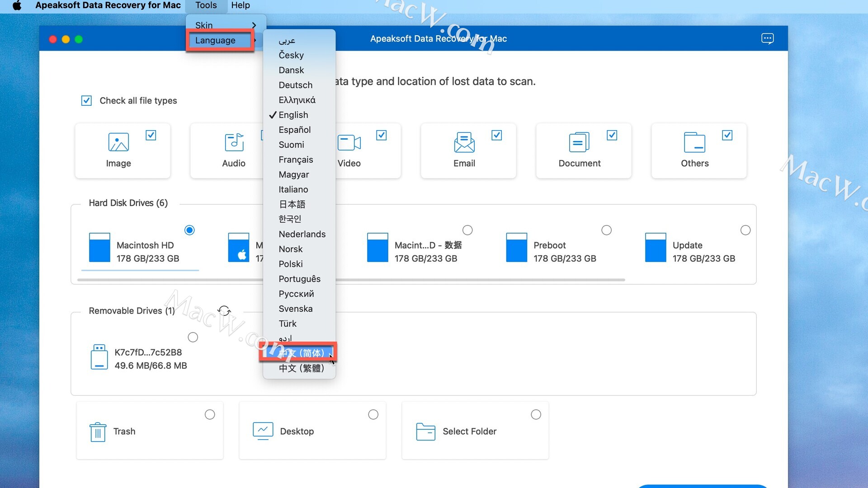This screenshot has height=488, width=868.
Task: Uncheck the Video file type checkbox
Action: point(382,135)
